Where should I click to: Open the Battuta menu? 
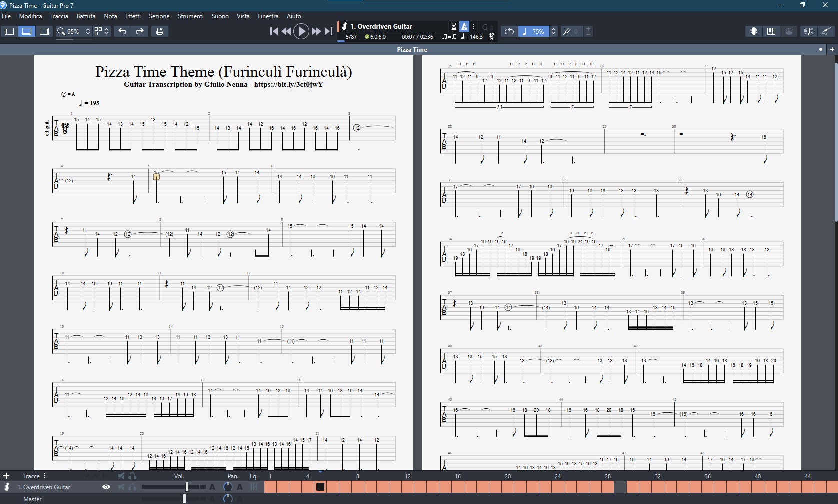(86, 16)
